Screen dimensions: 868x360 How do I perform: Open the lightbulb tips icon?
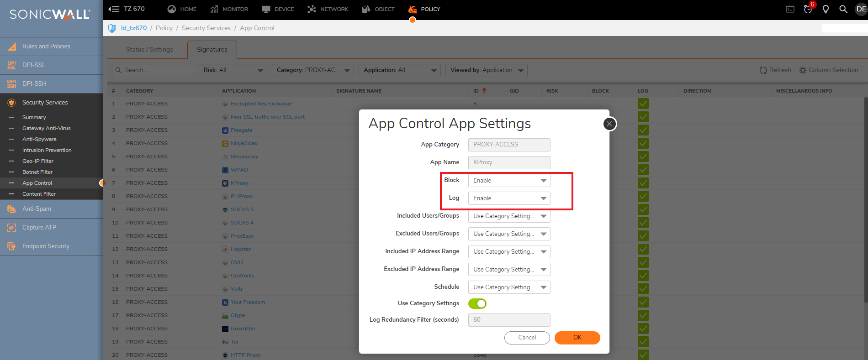coord(826,9)
